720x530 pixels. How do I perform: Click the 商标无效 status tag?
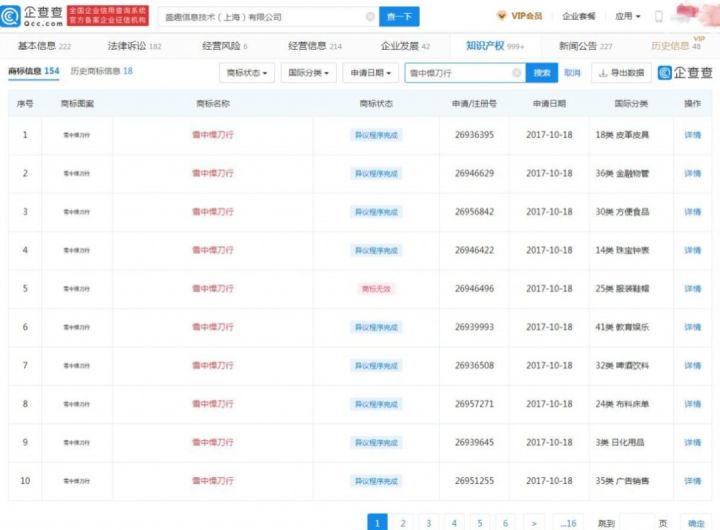[x=376, y=289]
